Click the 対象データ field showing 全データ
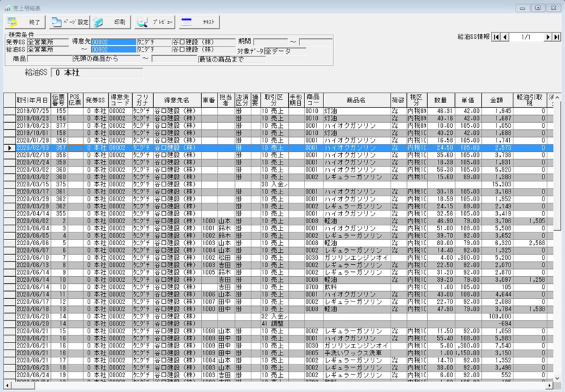The height and width of the screenshot is (392, 565). (281, 51)
